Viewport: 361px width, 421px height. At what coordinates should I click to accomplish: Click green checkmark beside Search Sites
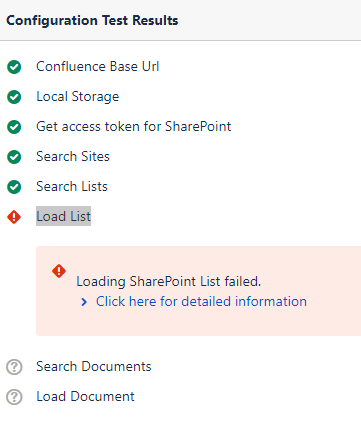click(14, 157)
